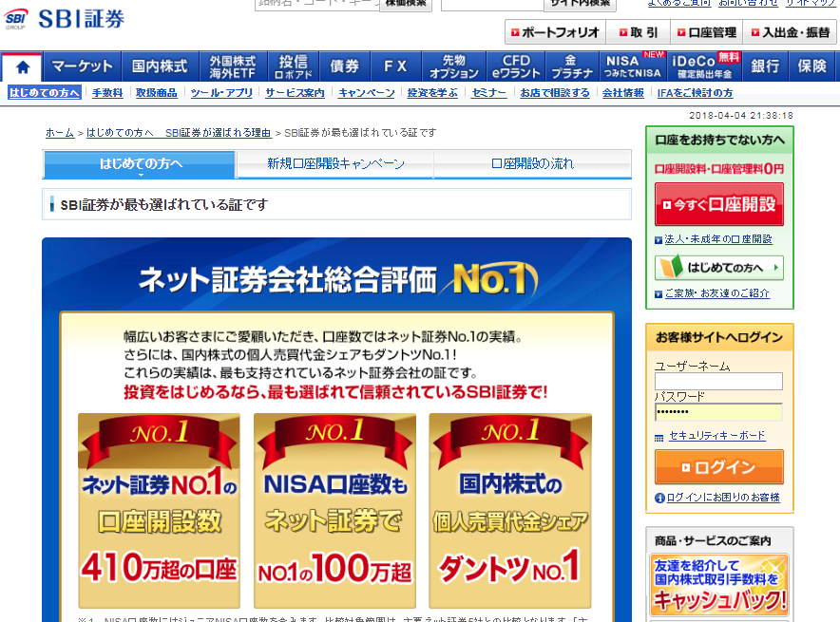Click the 友達を紹介して キャッシュバック banner
840x622 pixels.
pyautogui.click(x=719, y=586)
